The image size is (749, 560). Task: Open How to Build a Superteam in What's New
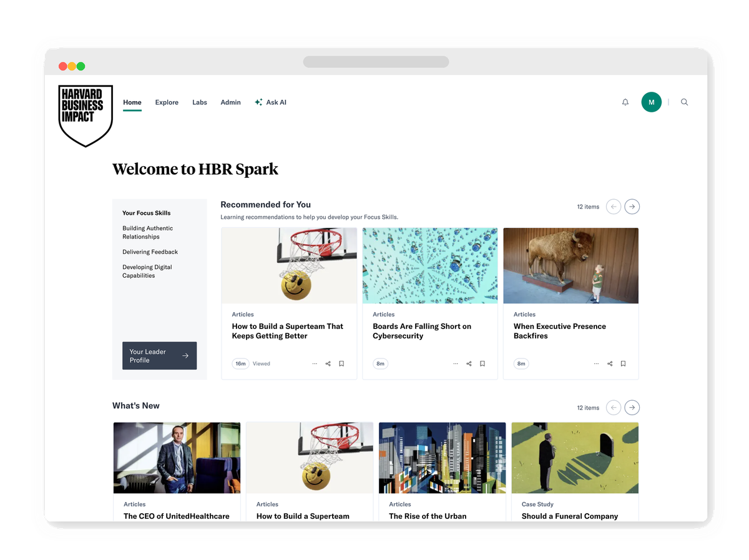(303, 516)
